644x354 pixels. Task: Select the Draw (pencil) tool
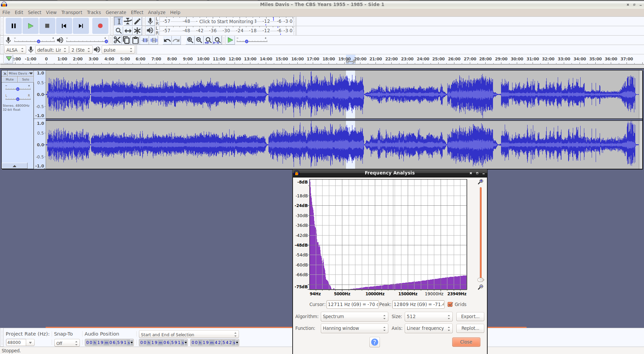pyautogui.click(x=137, y=21)
